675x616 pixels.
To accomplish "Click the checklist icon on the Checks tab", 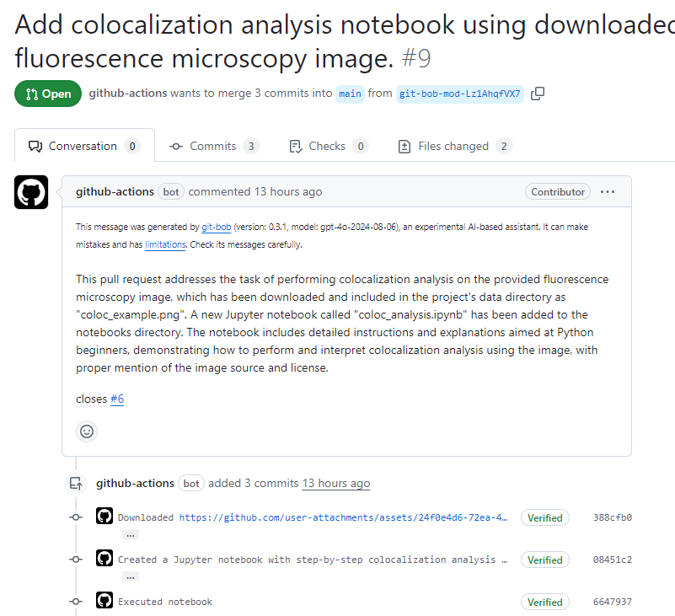I will tap(297, 146).
